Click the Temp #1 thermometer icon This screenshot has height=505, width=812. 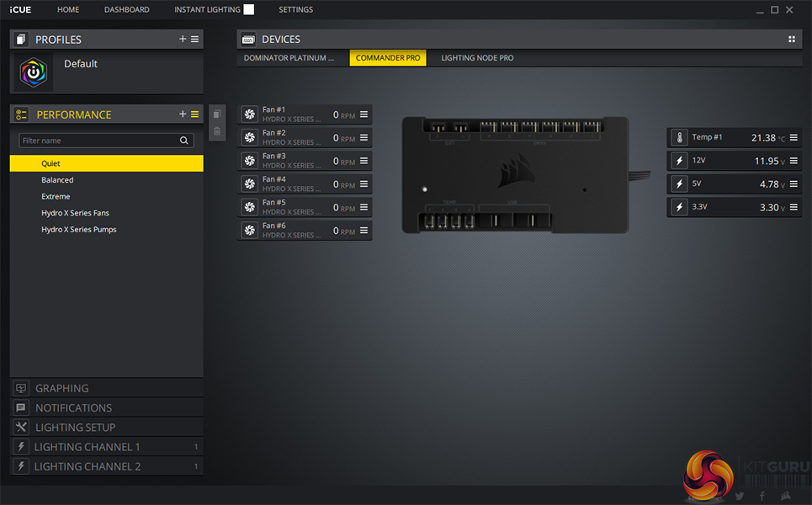pos(679,138)
